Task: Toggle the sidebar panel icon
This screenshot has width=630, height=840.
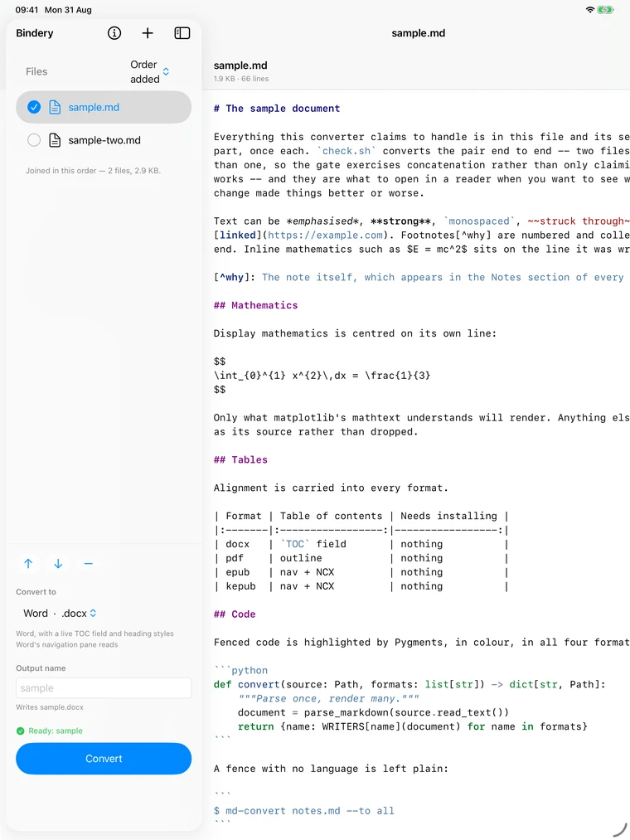Action: tap(182, 33)
